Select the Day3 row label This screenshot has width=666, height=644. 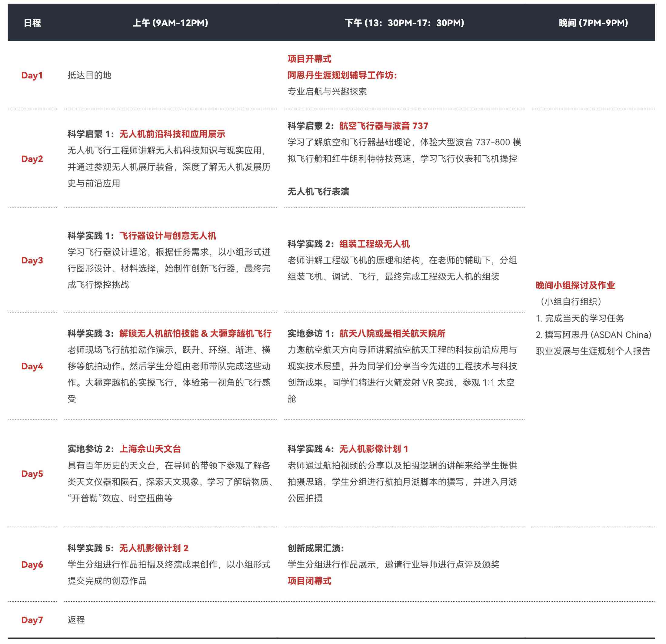pyautogui.click(x=32, y=260)
